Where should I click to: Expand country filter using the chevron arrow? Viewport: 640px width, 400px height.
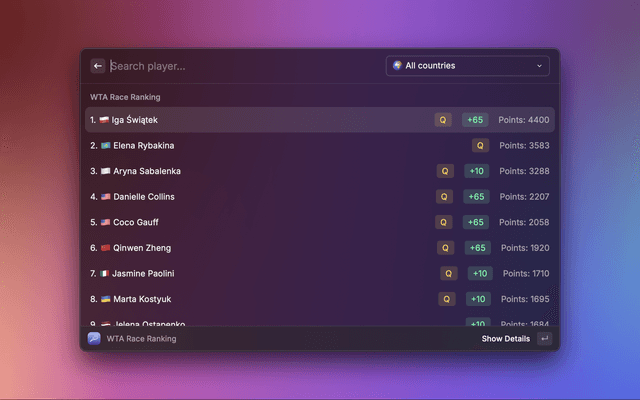point(539,66)
